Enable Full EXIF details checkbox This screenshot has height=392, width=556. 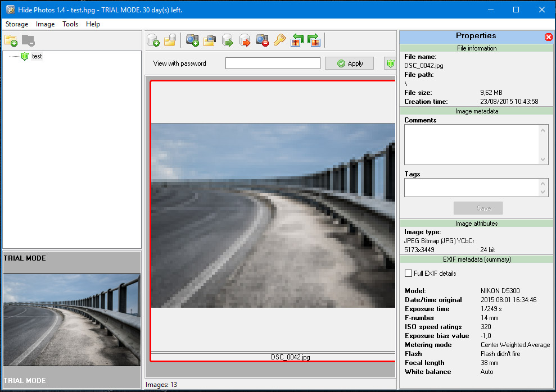(409, 274)
